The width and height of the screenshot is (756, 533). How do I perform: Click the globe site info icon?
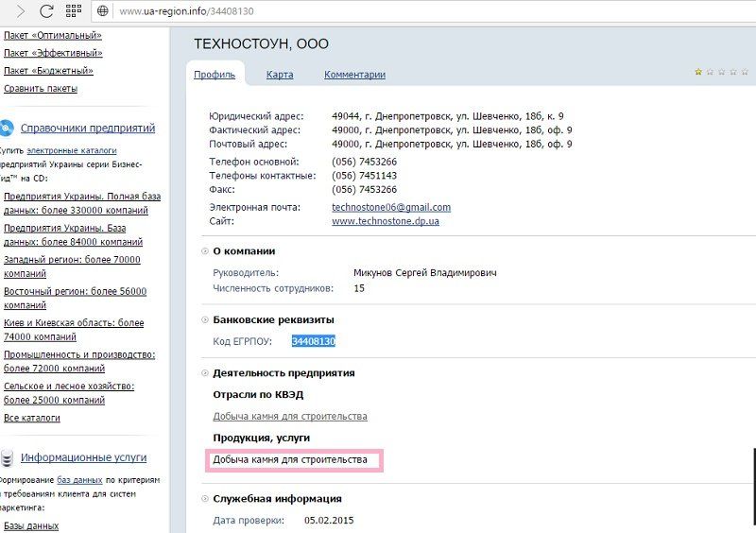click(x=103, y=13)
